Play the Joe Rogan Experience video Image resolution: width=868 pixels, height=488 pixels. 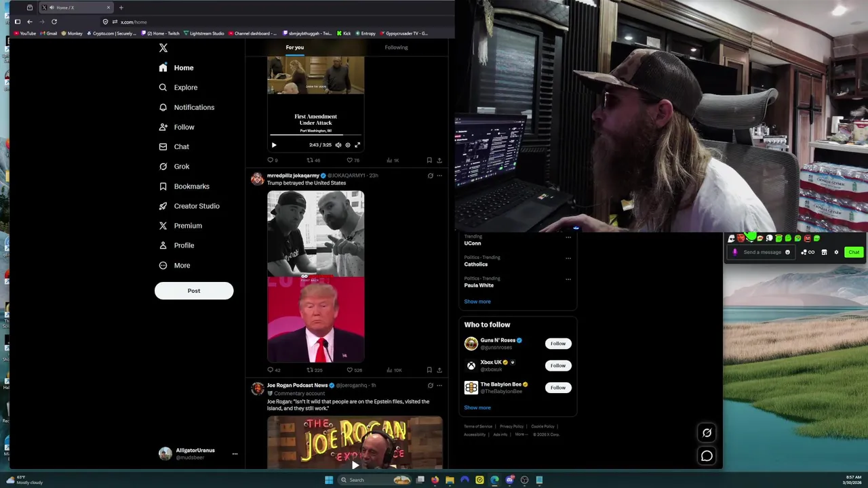(x=355, y=464)
